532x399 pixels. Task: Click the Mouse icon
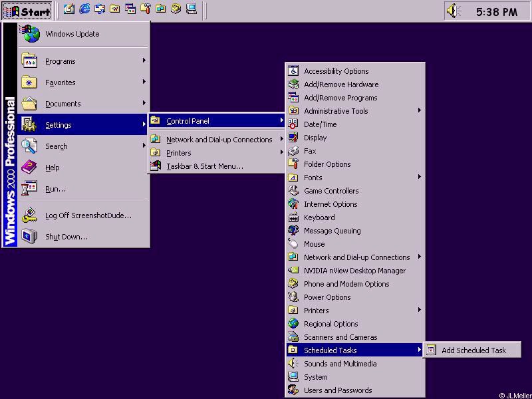[x=293, y=244]
